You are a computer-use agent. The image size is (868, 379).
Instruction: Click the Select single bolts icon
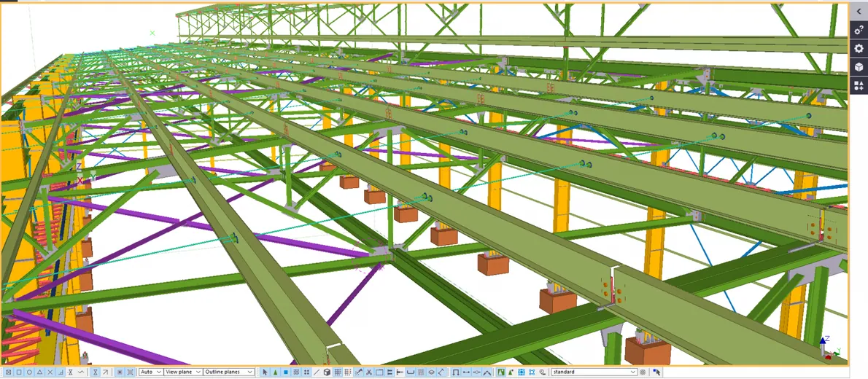(x=400, y=372)
